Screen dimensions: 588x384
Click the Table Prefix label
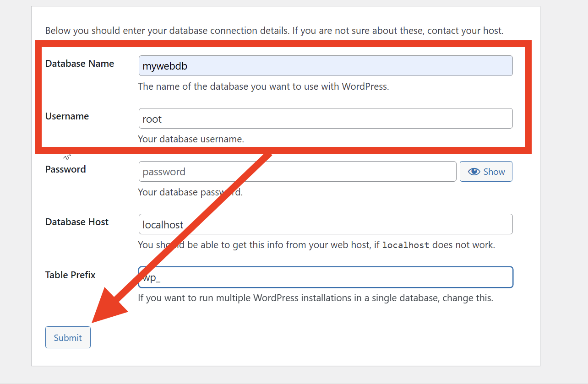coord(70,275)
